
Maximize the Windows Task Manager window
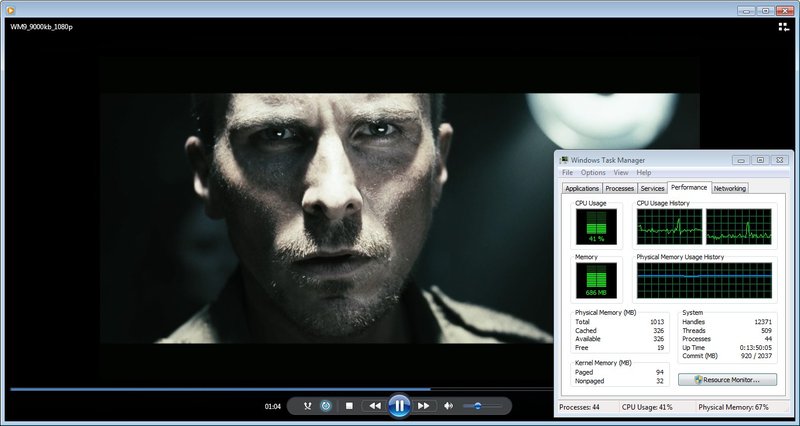click(760, 160)
